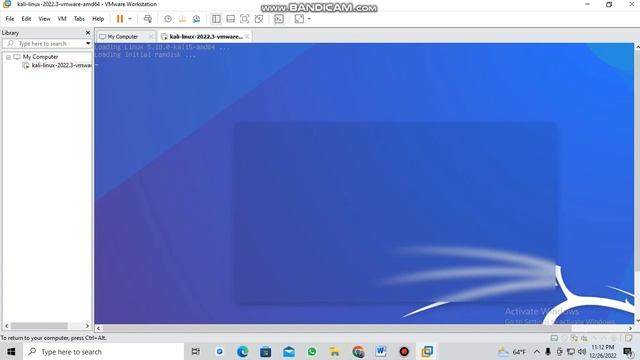Open Task View on the taskbar
The height and width of the screenshot is (360, 640).
coord(196,351)
